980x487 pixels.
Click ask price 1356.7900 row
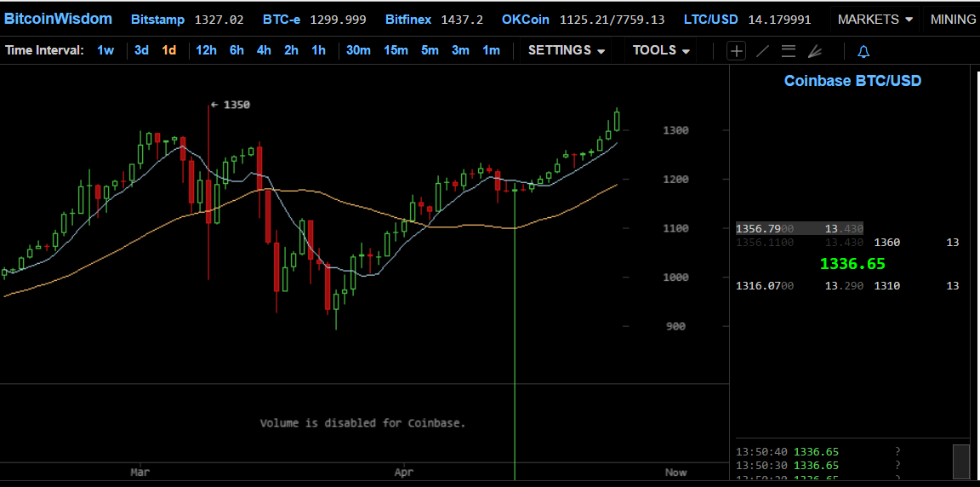800,229
